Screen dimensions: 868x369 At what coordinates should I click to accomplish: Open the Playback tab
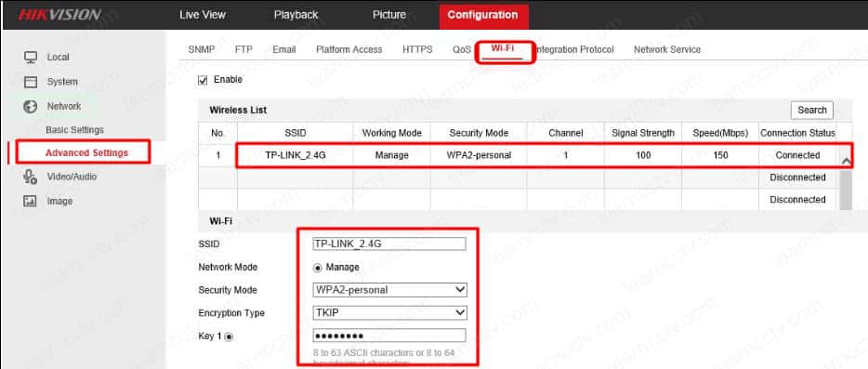point(296,15)
